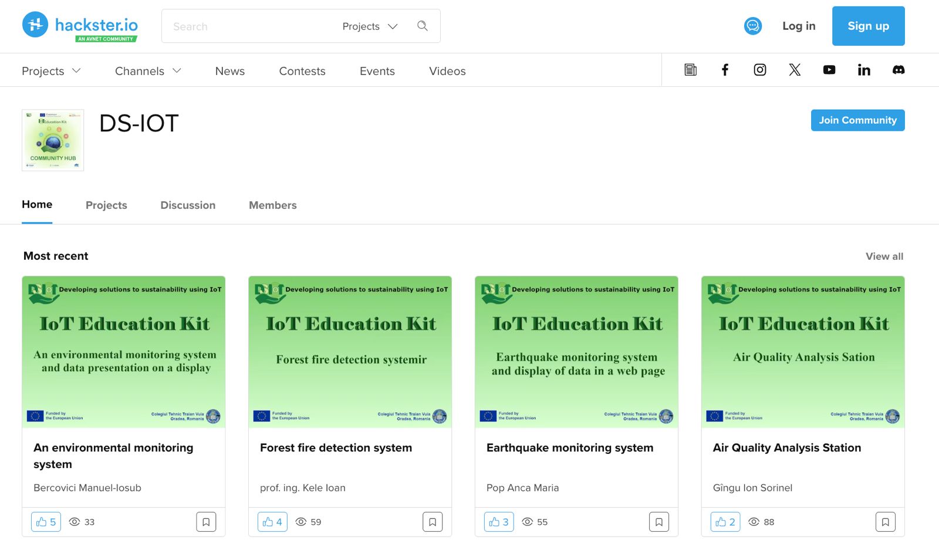Bookmark the Forest fire detection project
The width and height of the screenshot is (939, 560).
(433, 522)
